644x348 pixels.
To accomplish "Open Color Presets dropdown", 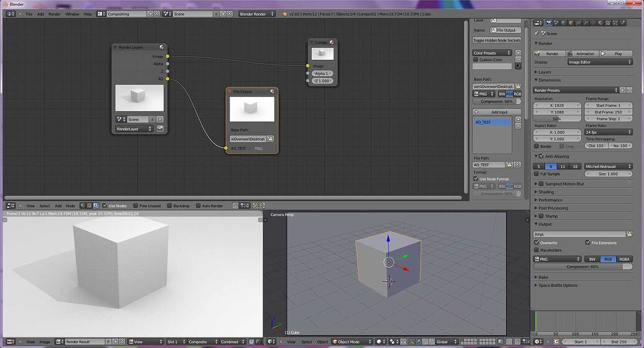I will tap(492, 52).
